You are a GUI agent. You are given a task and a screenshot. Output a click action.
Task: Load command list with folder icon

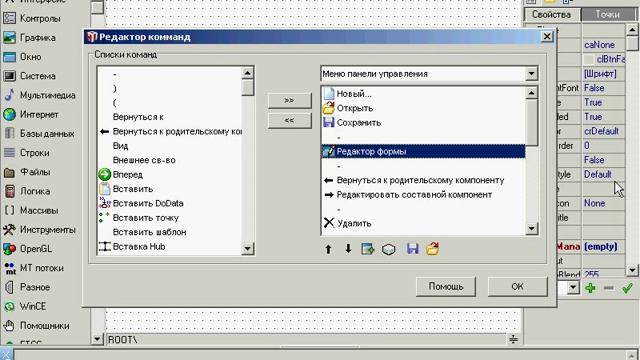433,249
